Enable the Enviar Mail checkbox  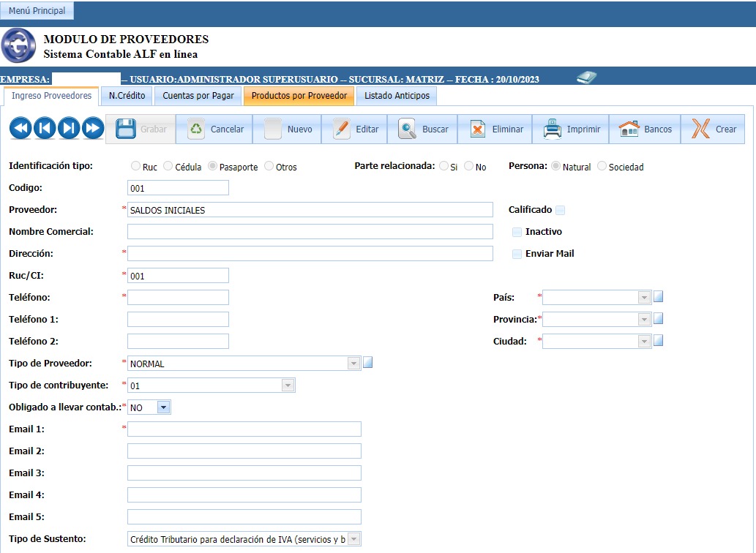click(517, 254)
